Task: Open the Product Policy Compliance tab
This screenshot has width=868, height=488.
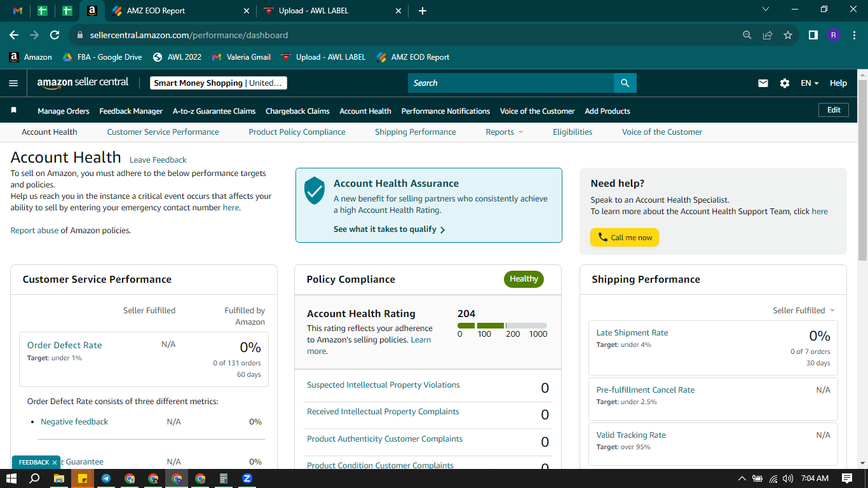Action: tap(297, 132)
